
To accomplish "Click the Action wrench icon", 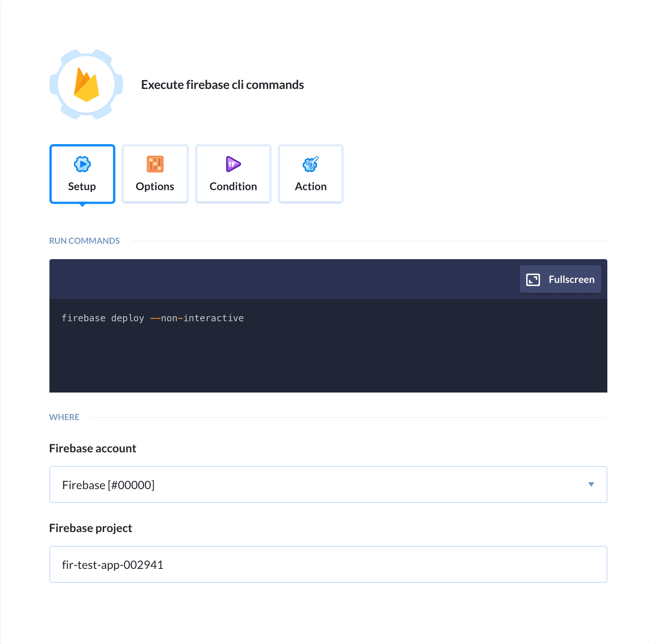I will 310,164.
